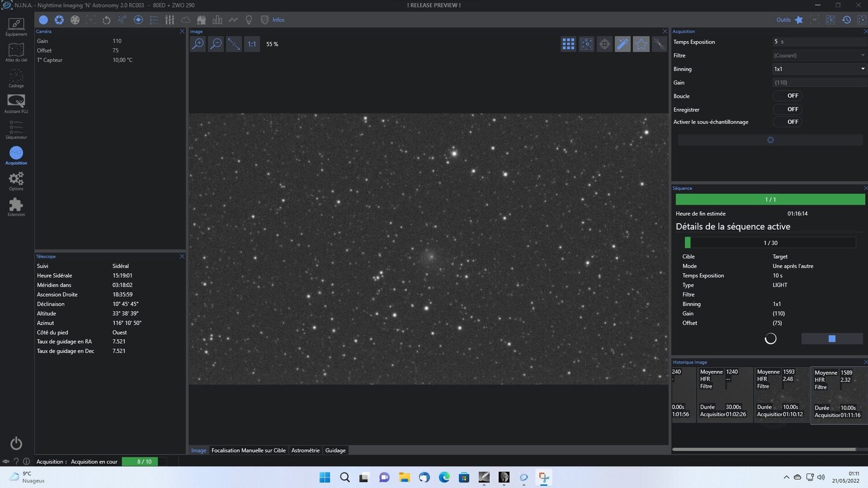Stop the running sequence with square button
The height and width of the screenshot is (488, 868).
click(832, 339)
